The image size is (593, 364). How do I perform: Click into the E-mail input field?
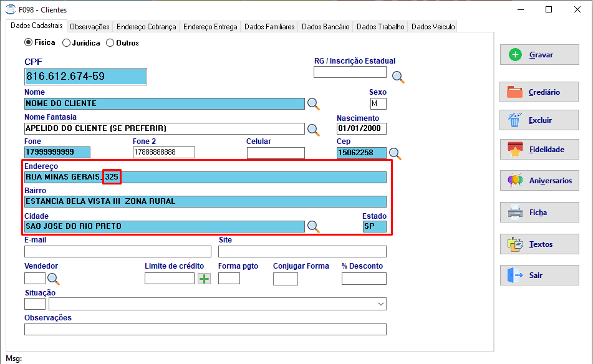click(118, 252)
